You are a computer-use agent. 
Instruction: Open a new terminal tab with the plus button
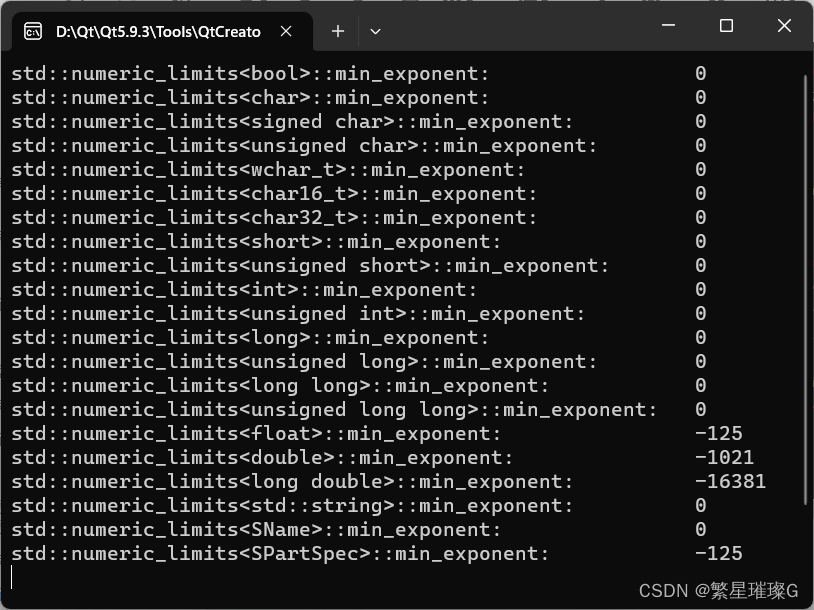tap(337, 31)
